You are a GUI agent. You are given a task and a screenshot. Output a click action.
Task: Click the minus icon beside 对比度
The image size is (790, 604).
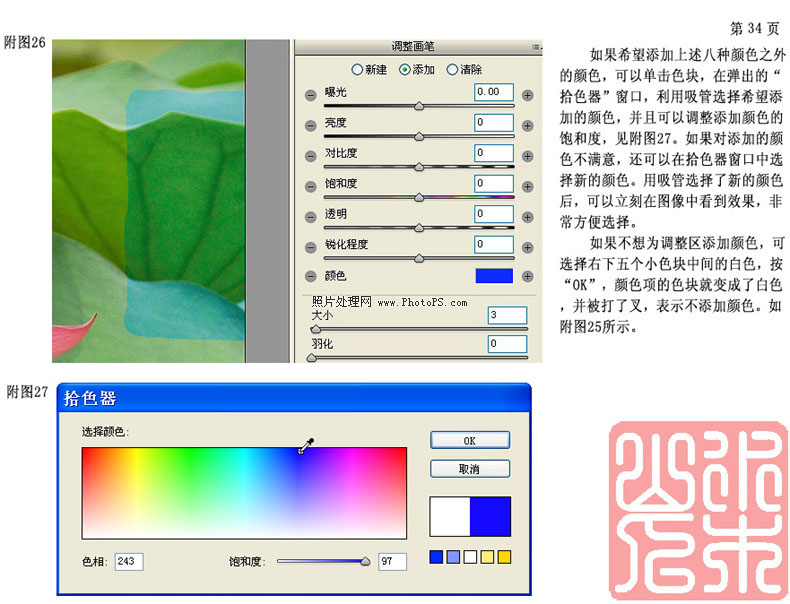tap(311, 156)
